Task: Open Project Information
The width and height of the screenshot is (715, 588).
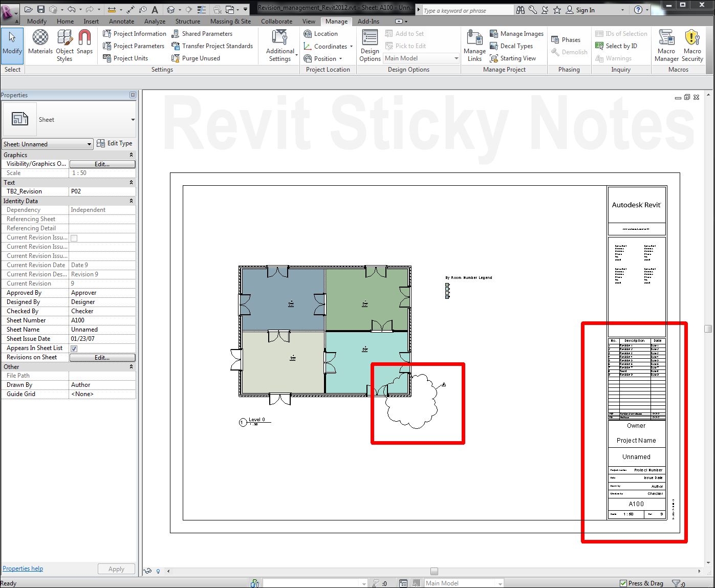Action: pyautogui.click(x=135, y=34)
